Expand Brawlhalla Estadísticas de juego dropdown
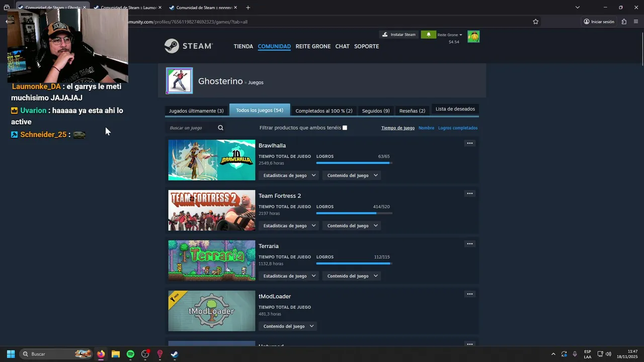 pos(289,175)
